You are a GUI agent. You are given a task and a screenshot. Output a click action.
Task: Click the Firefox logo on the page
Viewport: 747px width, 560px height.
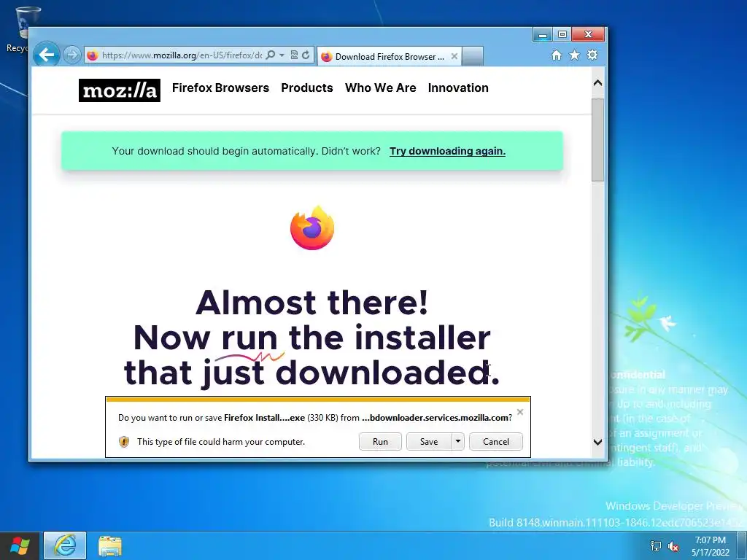312,227
